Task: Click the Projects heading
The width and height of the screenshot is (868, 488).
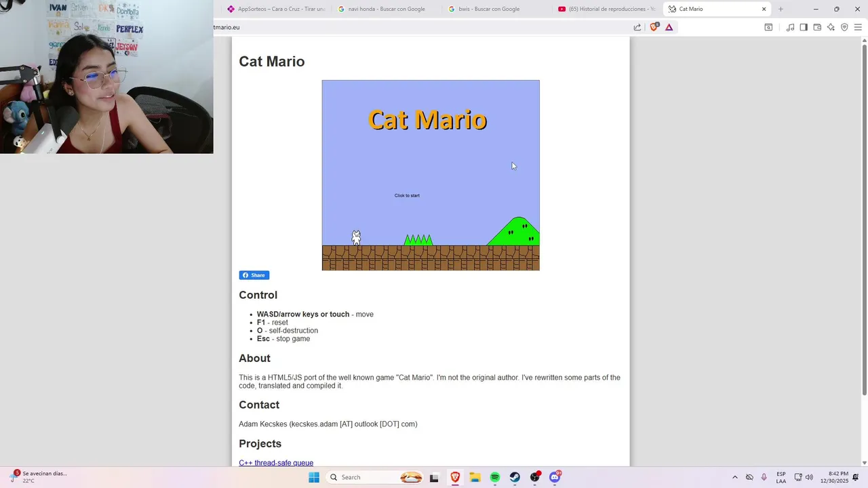Action: [260, 443]
